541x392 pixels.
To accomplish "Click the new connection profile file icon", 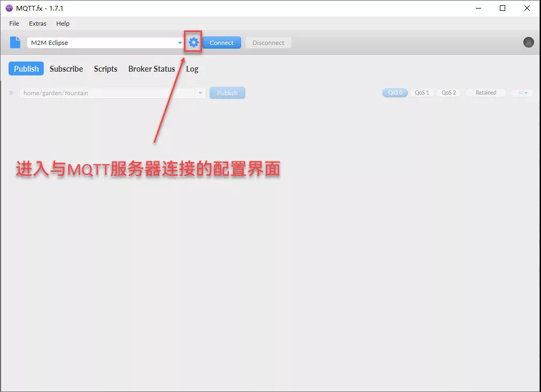I will 15,42.
